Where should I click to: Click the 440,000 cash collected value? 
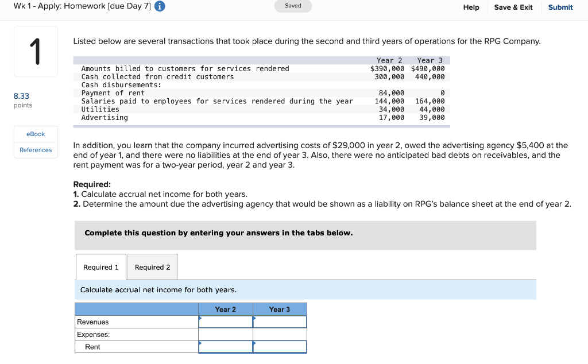[430, 77]
